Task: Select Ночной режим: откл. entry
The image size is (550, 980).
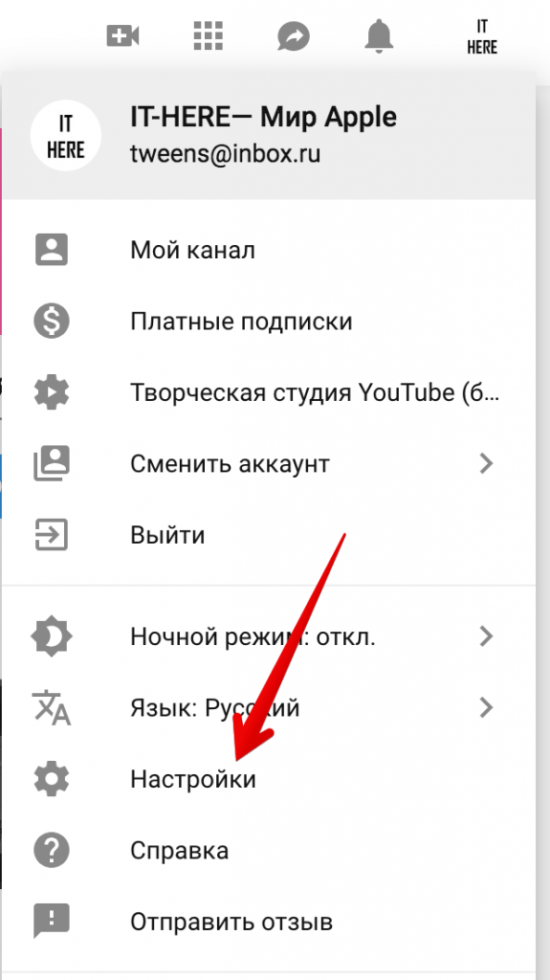Action: pos(269,636)
